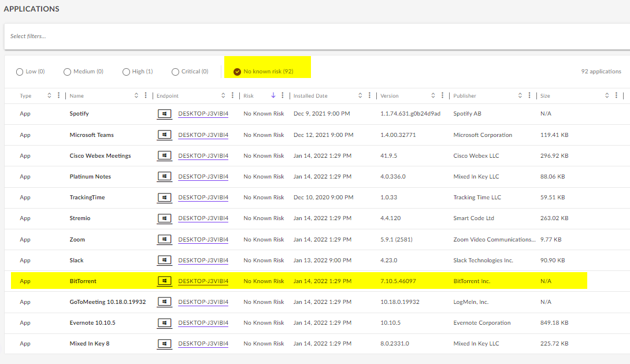Image resolution: width=630 pixels, height=364 pixels.
Task: Click the LogMeIn, Inc. publisher cell
Action: [471, 302]
